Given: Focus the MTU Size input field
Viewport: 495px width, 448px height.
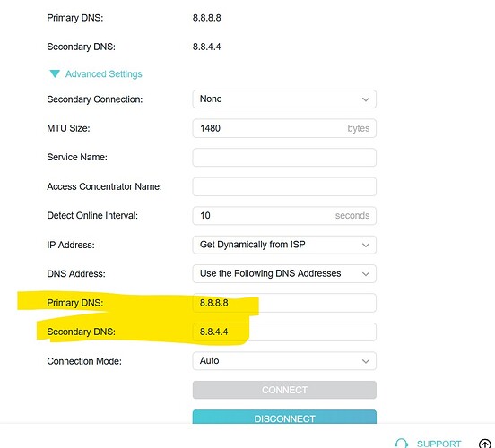Looking at the screenshot, I should point(284,128).
